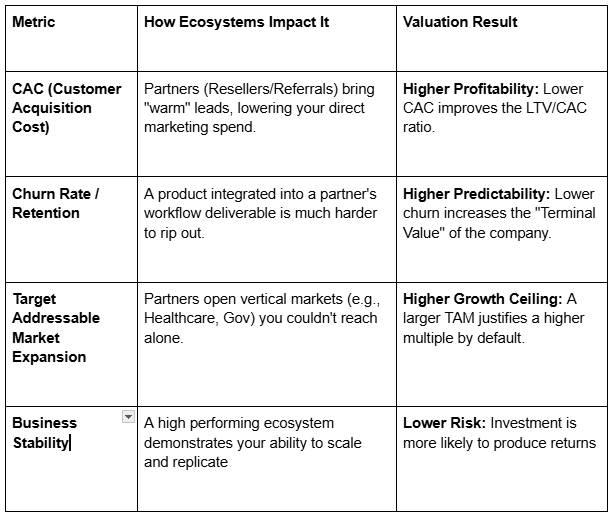Select the Churn Rate / Retention cell
610x515 pixels.
(58, 204)
